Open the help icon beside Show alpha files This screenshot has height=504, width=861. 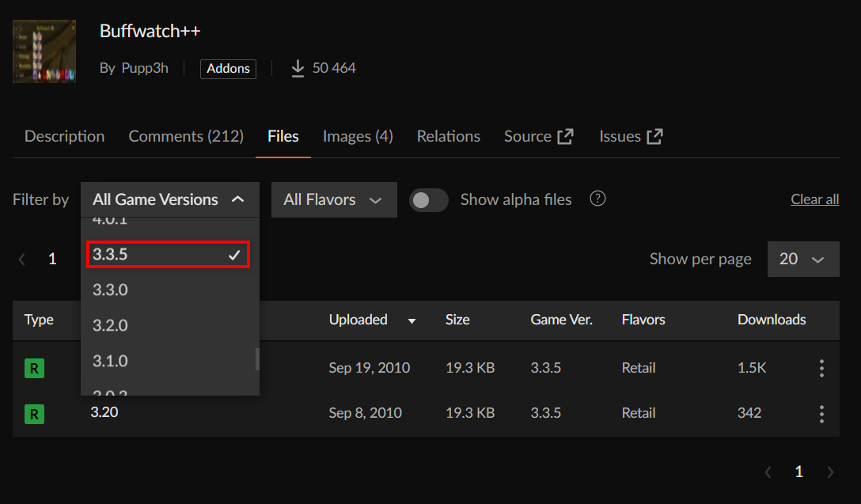click(x=598, y=199)
